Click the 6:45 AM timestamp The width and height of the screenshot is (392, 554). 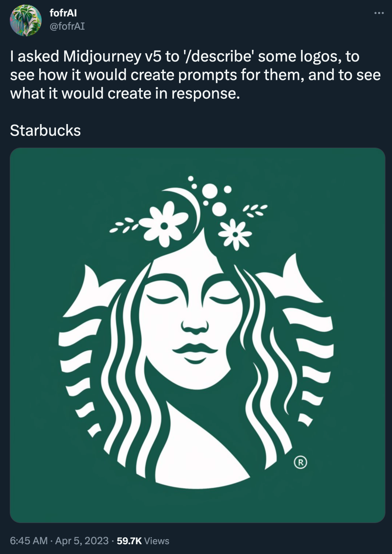(x=29, y=541)
